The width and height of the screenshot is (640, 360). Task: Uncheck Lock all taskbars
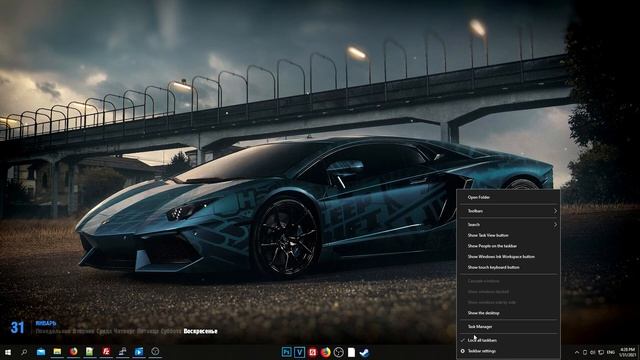508,340
